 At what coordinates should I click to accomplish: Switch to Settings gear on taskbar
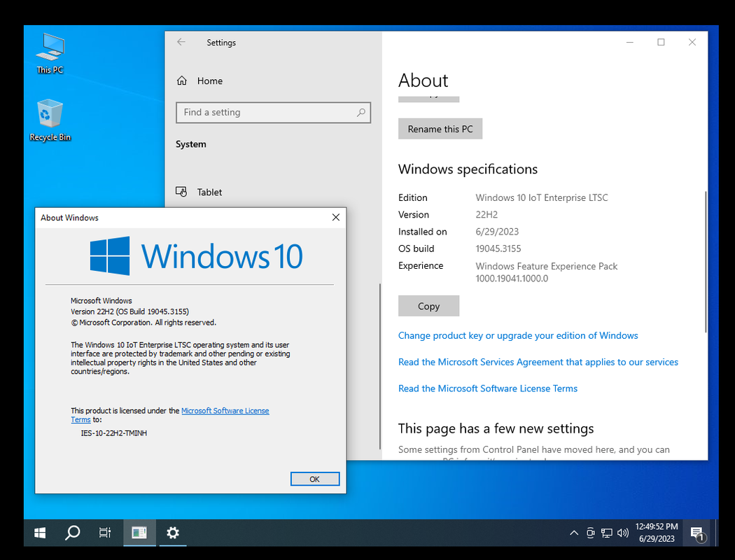pos(173,533)
